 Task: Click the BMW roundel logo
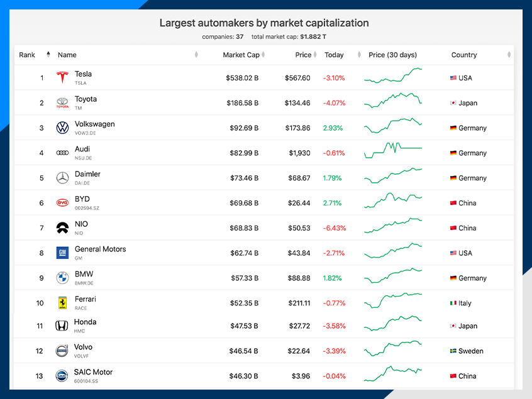tap(62, 278)
